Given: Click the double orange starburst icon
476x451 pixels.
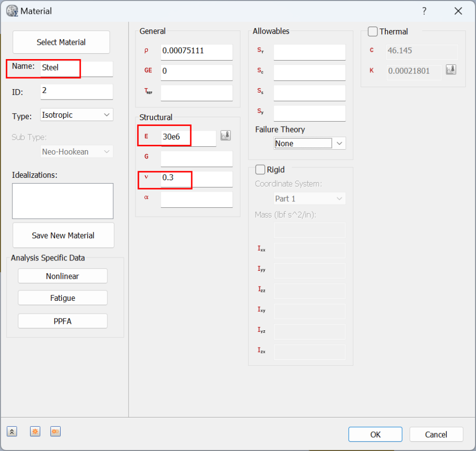Looking at the screenshot, I should [55, 432].
